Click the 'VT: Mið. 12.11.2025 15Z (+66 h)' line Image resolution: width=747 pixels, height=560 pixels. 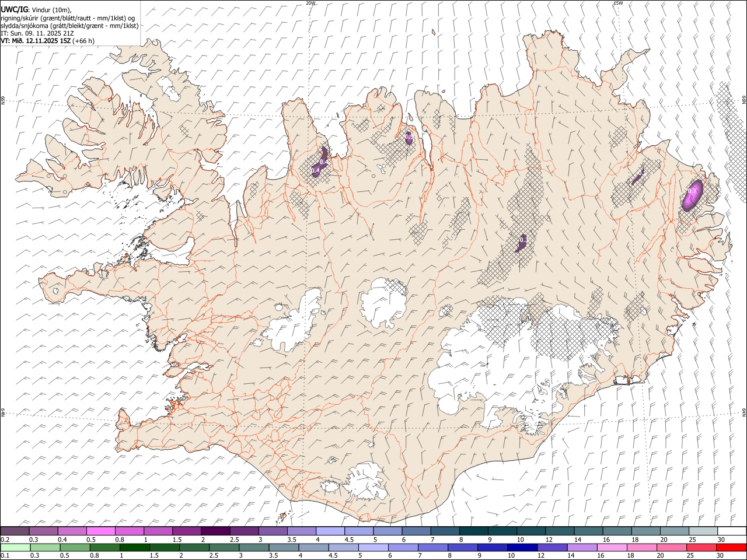[x=48, y=41]
